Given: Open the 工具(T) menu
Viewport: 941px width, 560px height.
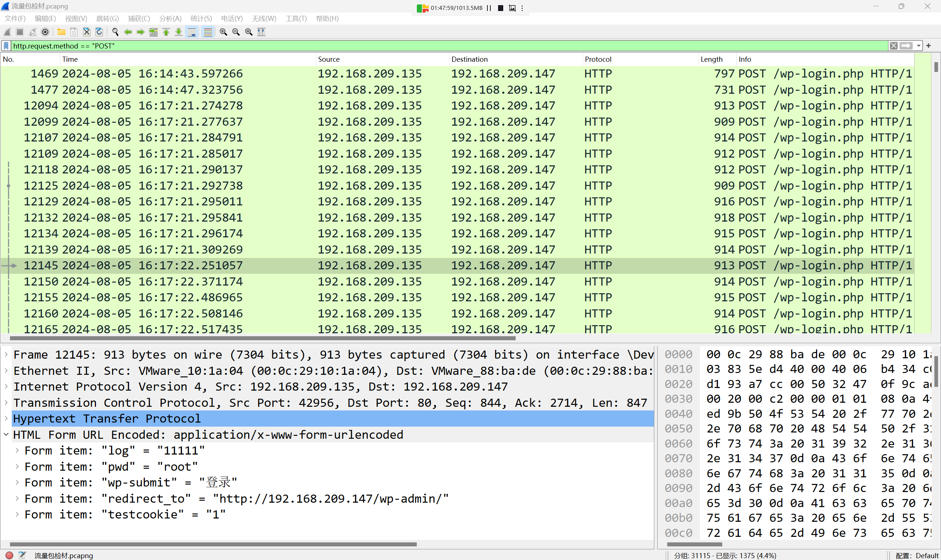Looking at the screenshot, I should tap(296, 18).
